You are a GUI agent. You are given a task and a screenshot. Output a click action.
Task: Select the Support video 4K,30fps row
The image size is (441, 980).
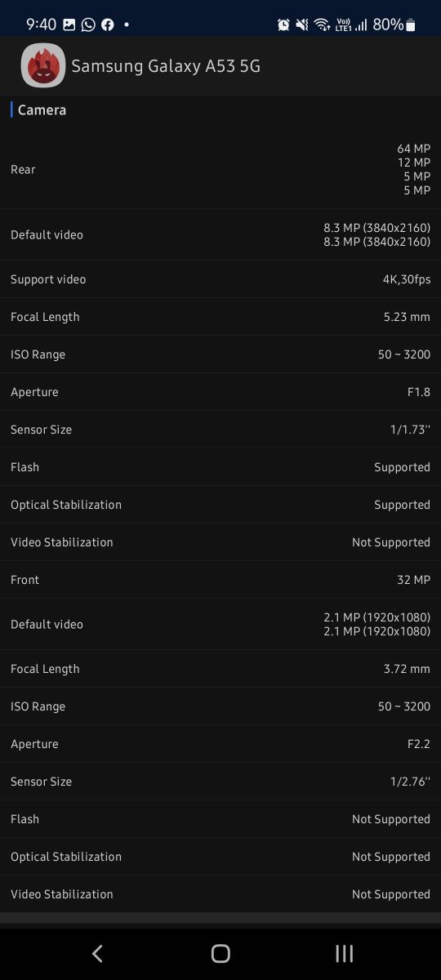point(220,279)
